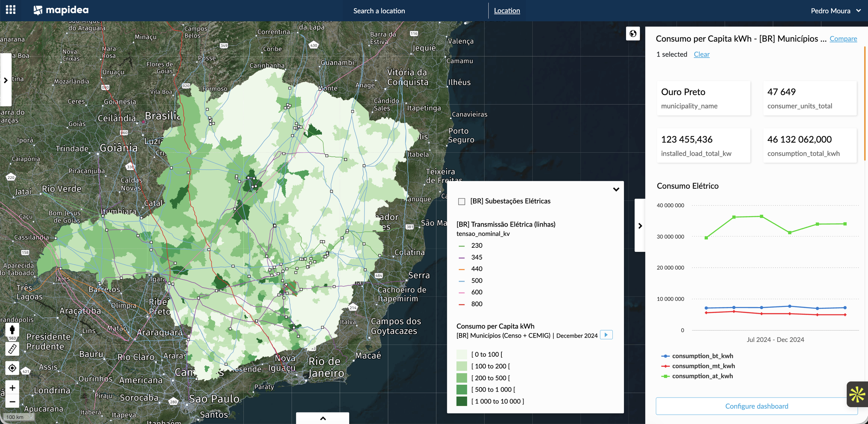Click the installed_load_total_kw card
The image size is (868, 424).
coord(703,145)
